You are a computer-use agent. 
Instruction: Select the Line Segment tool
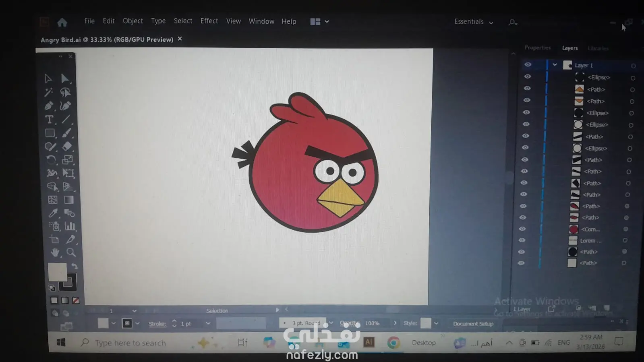tap(66, 119)
